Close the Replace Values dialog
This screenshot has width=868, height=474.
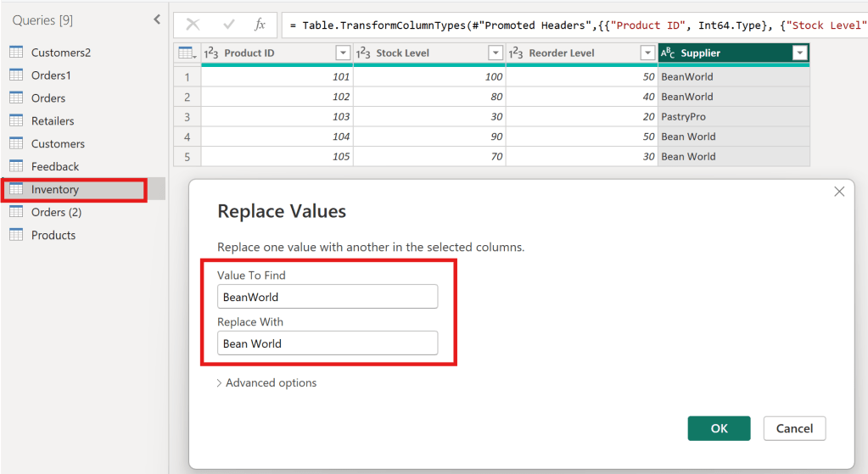(839, 192)
